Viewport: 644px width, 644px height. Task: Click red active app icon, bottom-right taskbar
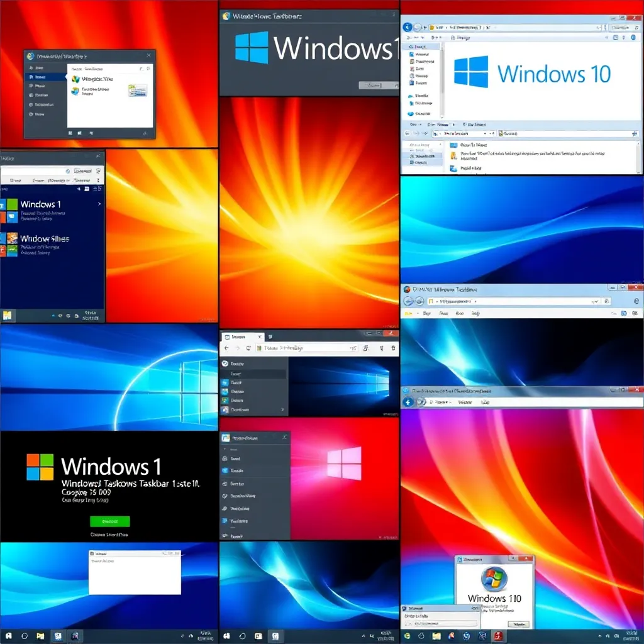click(498, 636)
